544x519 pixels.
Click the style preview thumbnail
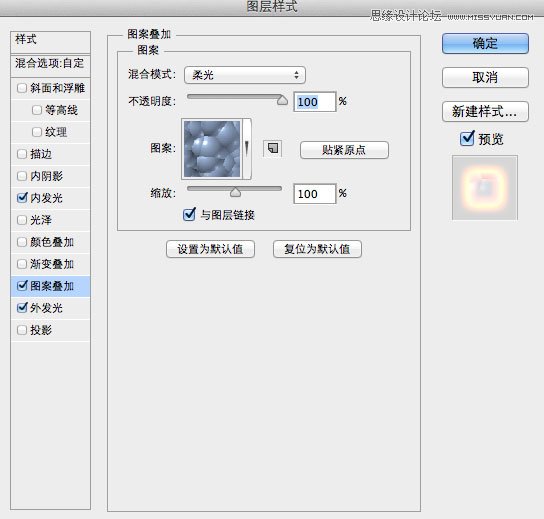point(485,188)
